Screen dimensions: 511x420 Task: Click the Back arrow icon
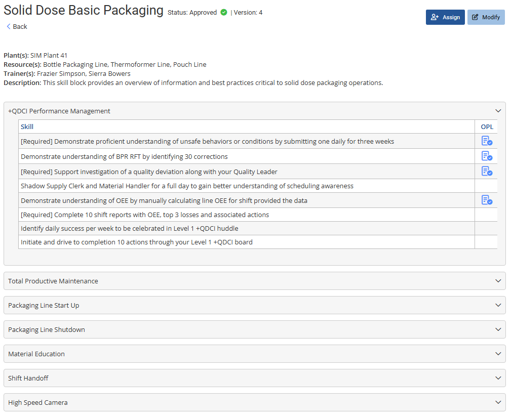click(x=9, y=26)
